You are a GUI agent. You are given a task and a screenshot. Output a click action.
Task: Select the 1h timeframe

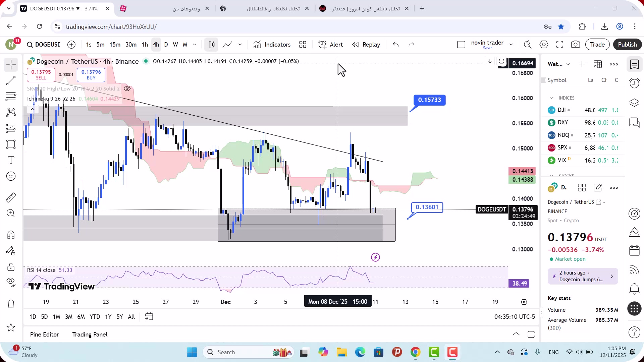pyautogui.click(x=145, y=45)
